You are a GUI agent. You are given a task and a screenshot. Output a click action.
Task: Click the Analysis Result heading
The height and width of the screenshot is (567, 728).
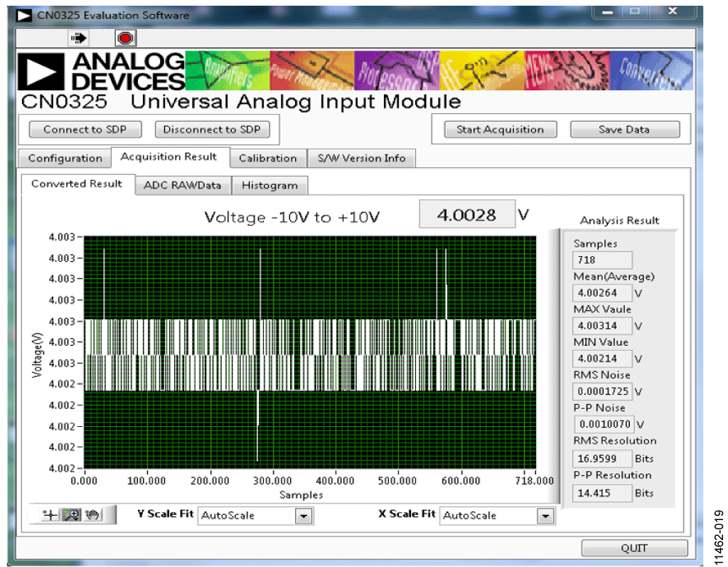[619, 221]
